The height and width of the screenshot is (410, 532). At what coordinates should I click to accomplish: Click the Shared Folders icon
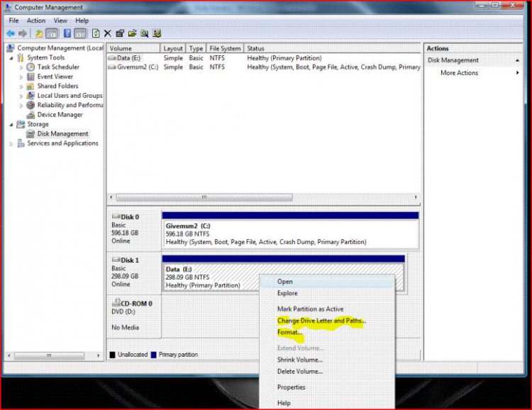(x=31, y=86)
